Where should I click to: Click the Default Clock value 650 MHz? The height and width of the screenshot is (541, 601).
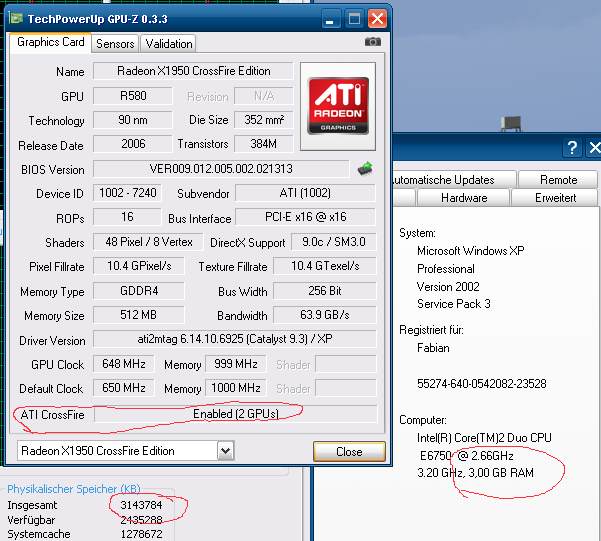point(124,388)
